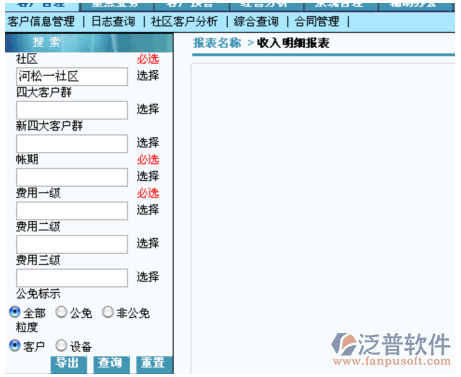
Task: Open 选择 picker for 社区 field
Action: (x=148, y=76)
